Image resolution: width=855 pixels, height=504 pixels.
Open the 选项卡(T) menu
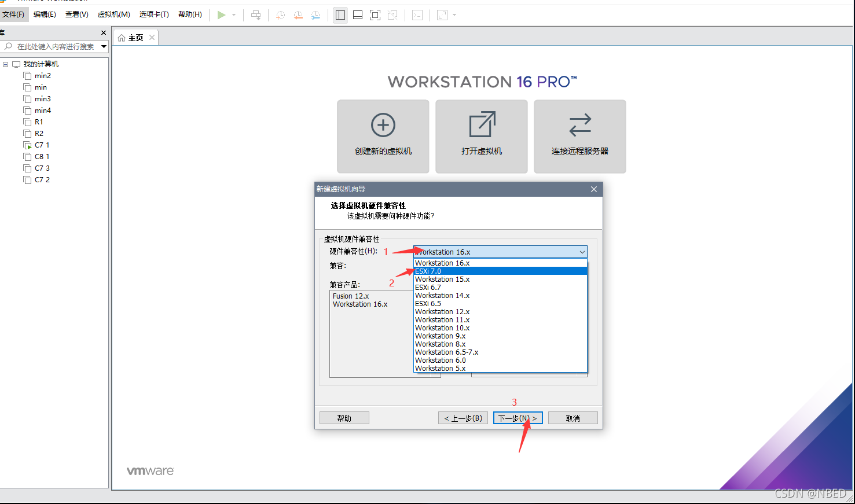tap(154, 14)
